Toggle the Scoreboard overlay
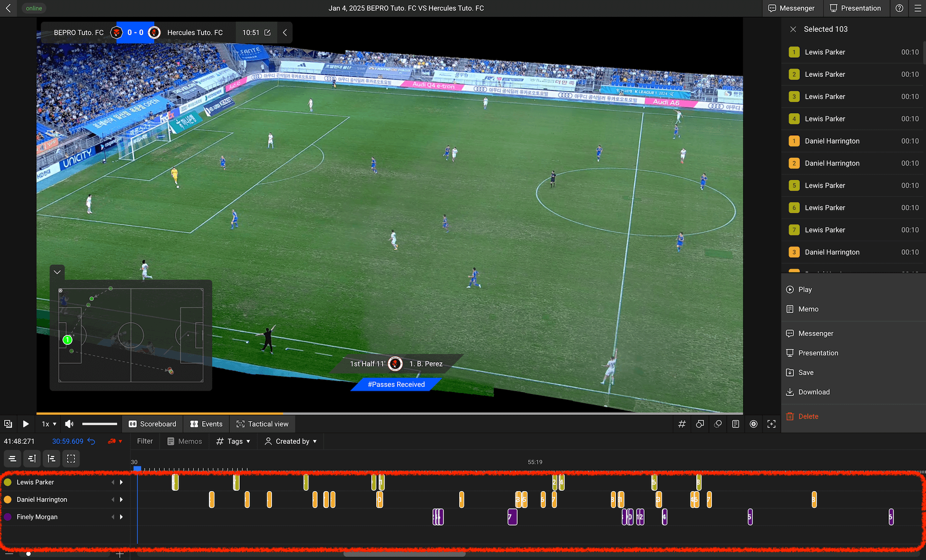Image resolution: width=926 pixels, height=560 pixels. 152,424
